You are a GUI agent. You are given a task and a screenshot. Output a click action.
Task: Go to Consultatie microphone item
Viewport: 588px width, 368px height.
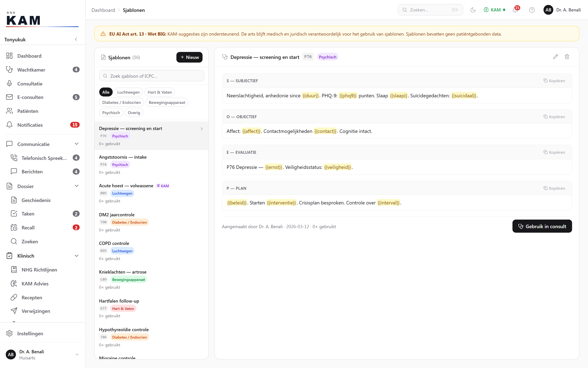pos(42,83)
